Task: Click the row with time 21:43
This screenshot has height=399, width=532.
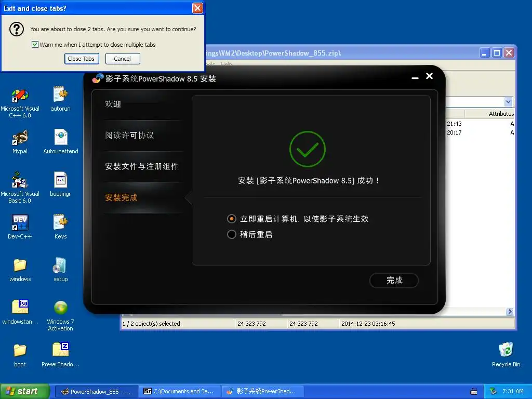Action: [x=481, y=124]
